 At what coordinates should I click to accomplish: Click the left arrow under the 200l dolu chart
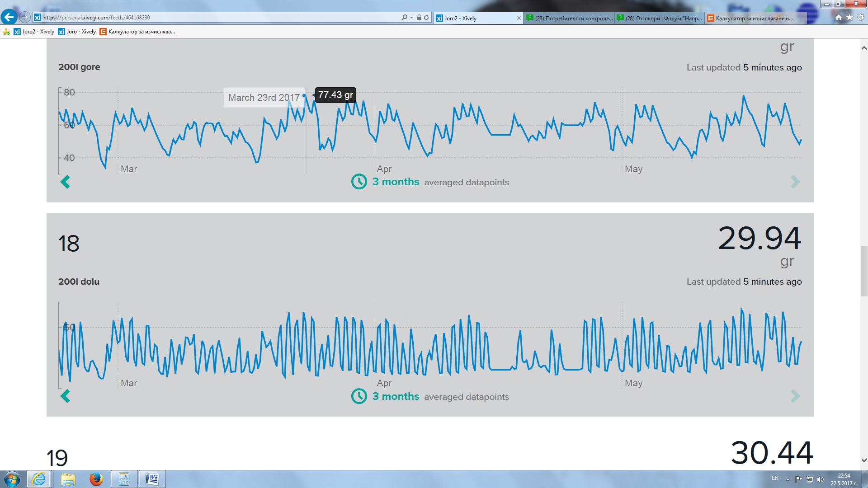[x=65, y=396]
